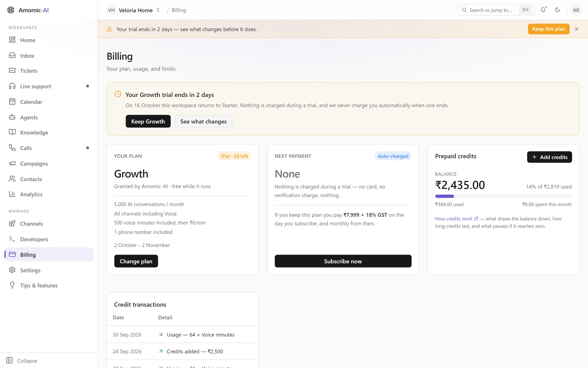Click the ₹2,435.00 balance value

tap(460, 185)
